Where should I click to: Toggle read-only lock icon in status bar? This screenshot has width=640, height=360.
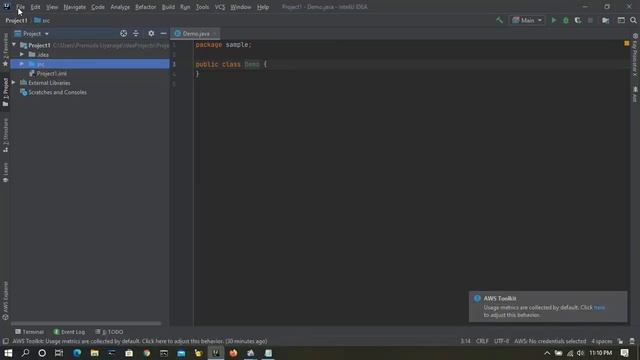(620, 341)
